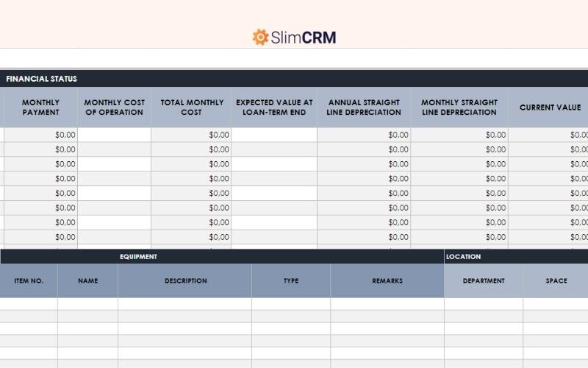Click the SlimCRM gear logo icon
The height and width of the screenshot is (368, 588).
coord(260,37)
